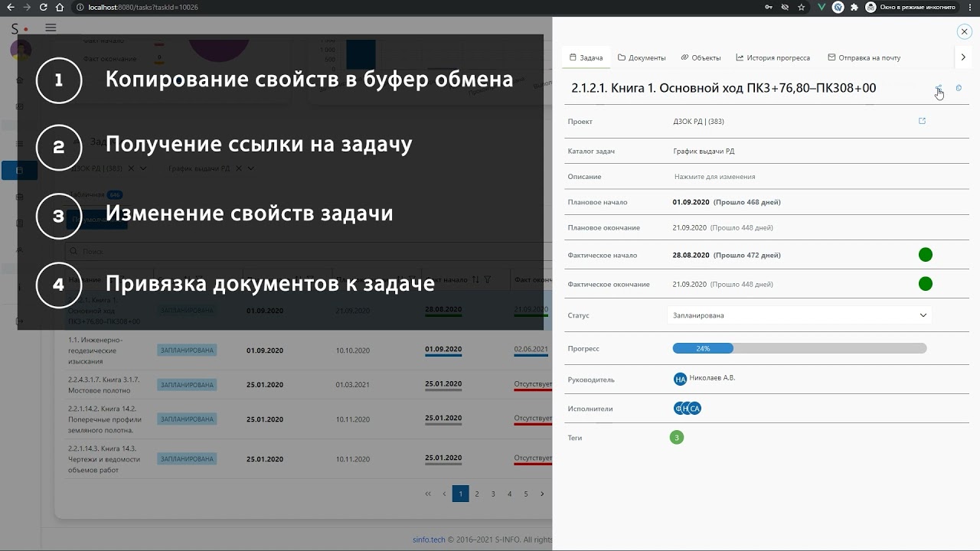980x551 pixels.
Task: Click the ЗАПЛАНИРОВАНА badge in the Мостовое полотно row
Action: pos(187,384)
